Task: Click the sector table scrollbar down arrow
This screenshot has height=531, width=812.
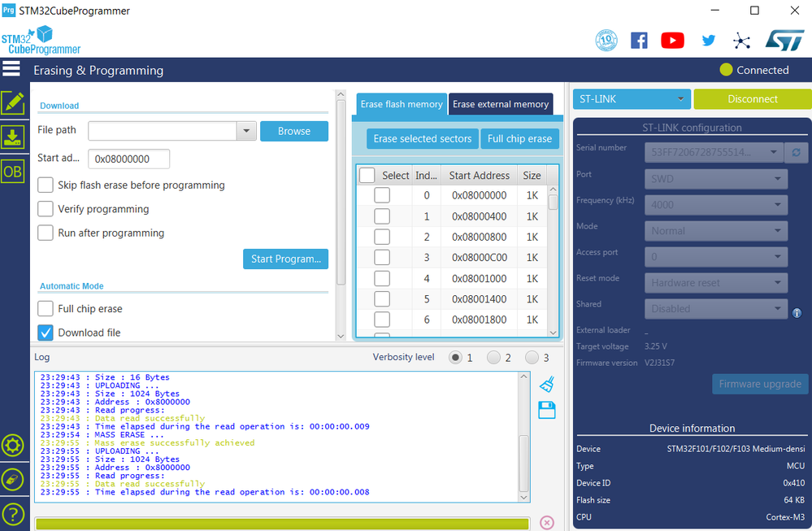Action: pyautogui.click(x=553, y=333)
